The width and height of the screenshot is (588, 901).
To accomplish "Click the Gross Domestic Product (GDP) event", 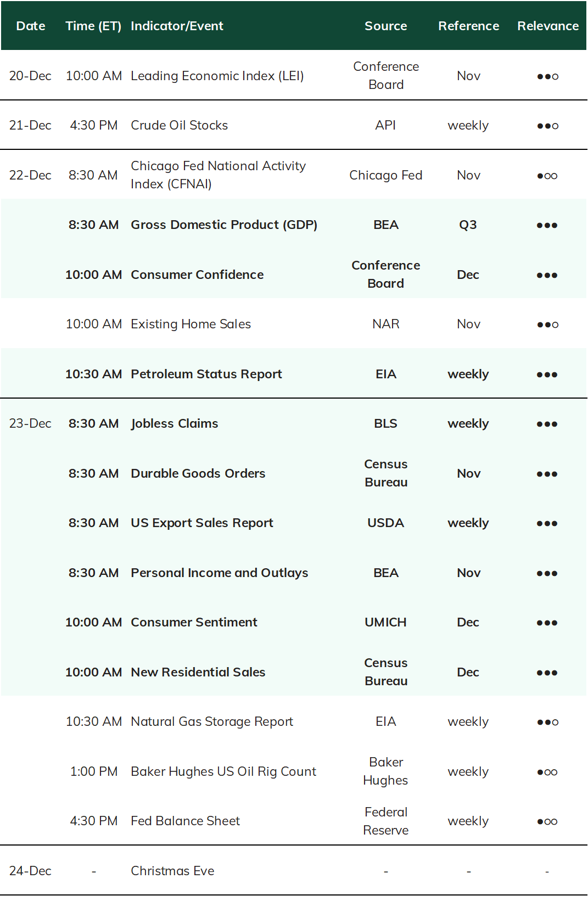I will click(224, 225).
